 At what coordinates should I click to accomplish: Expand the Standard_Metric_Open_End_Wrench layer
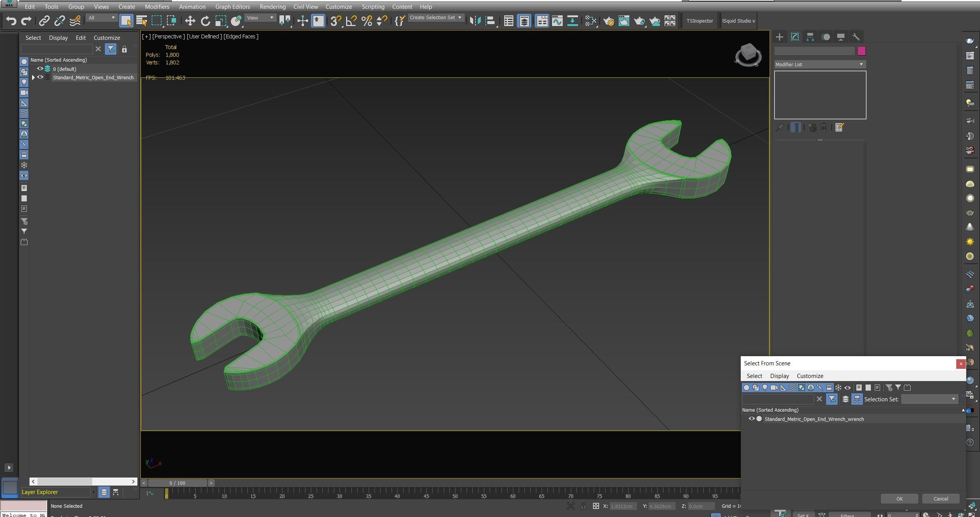33,77
